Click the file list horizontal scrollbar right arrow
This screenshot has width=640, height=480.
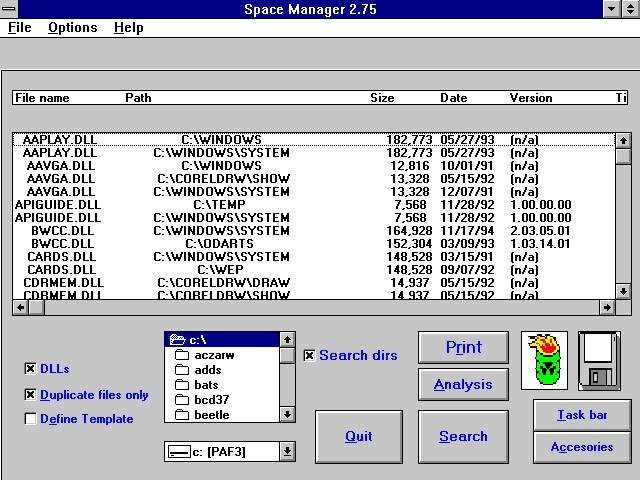tap(606, 307)
